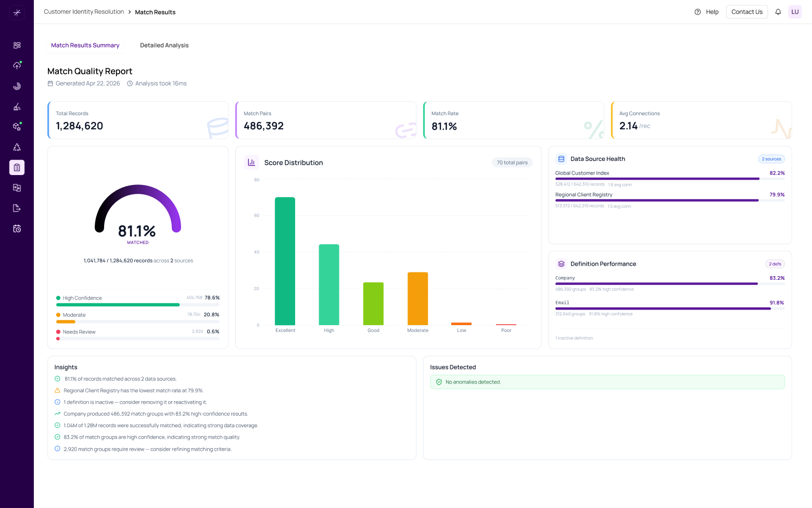Open the calendar schedule icon in sidebar
Image resolution: width=812 pixels, height=508 pixels.
[17, 228]
